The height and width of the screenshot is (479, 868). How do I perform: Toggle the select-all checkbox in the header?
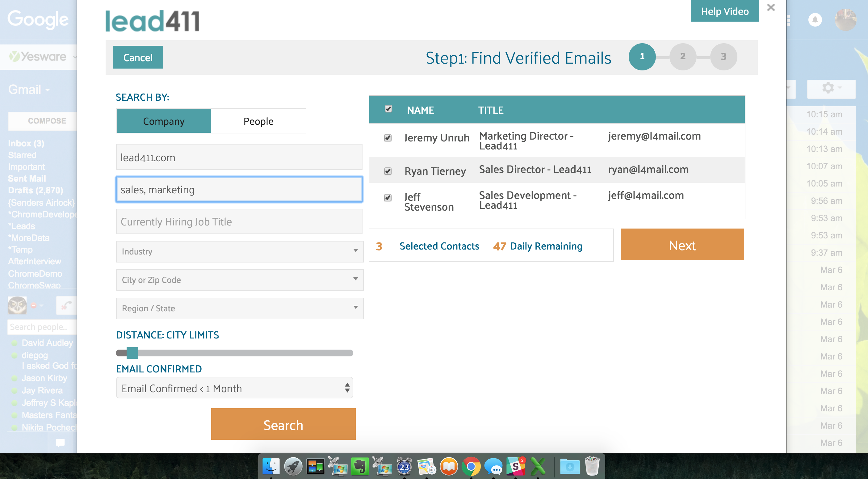coord(388,109)
